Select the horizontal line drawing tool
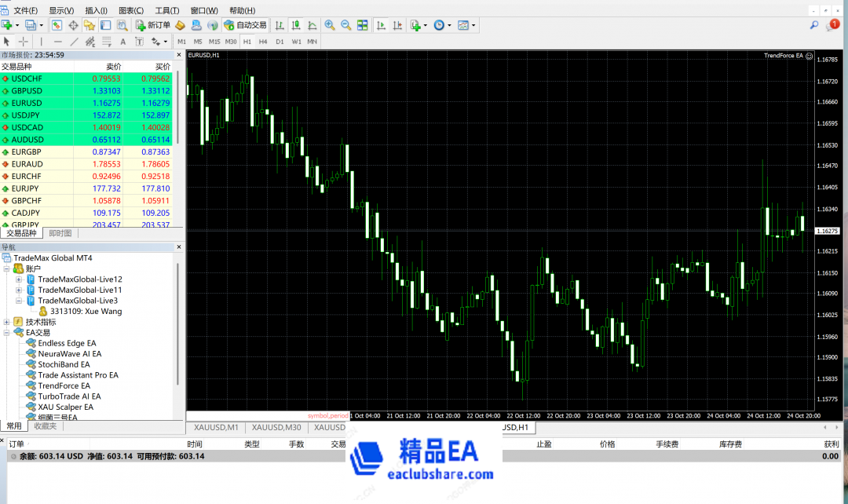 pyautogui.click(x=57, y=42)
